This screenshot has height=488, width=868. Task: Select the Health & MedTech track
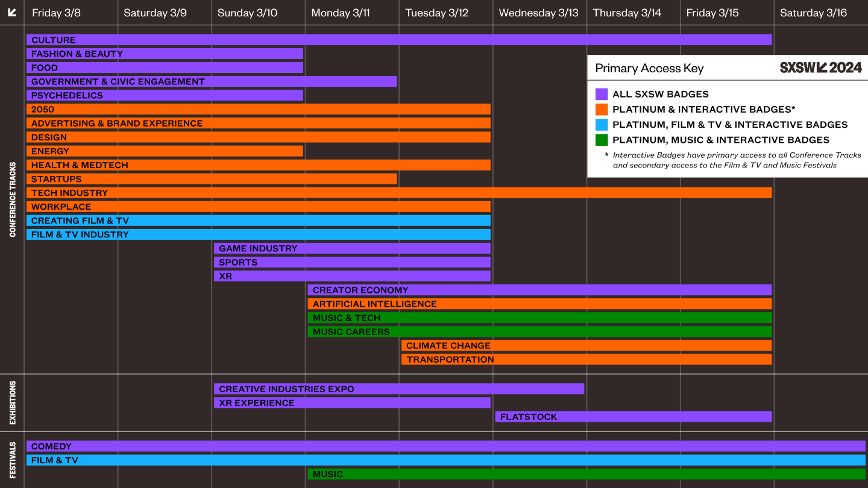[x=259, y=165]
